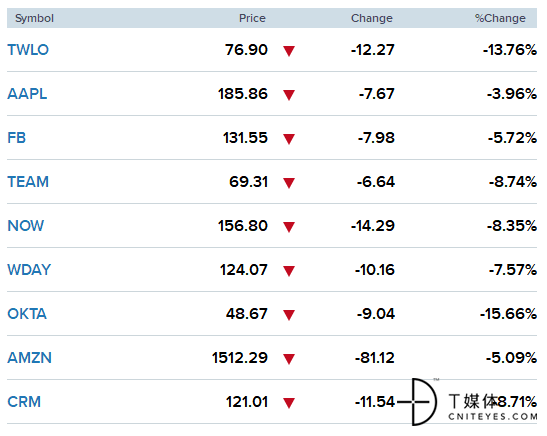This screenshot has height=436, width=547.
Task: Open the OKTA stock symbol link
Action: 27,314
